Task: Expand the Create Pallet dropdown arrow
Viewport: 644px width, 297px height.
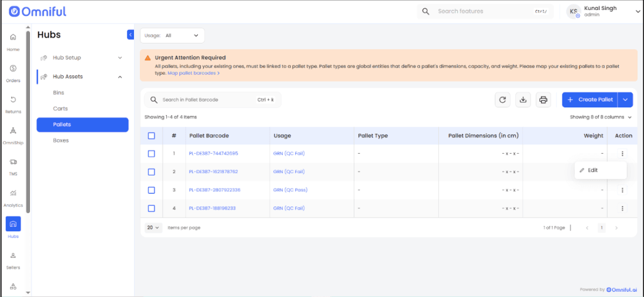Action: 625,100
